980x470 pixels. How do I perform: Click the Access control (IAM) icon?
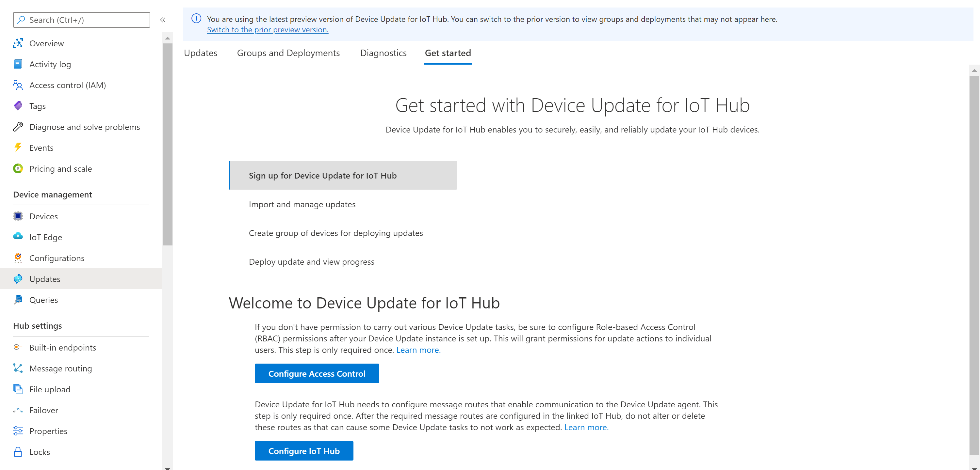pyautogui.click(x=18, y=85)
